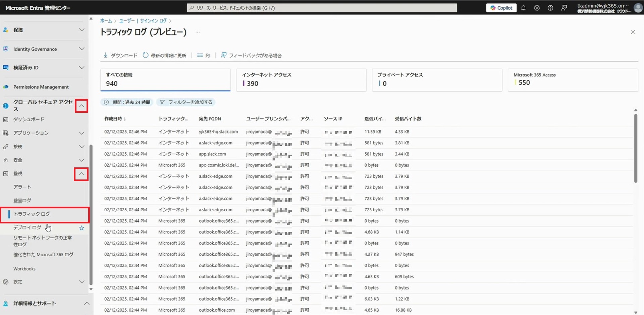Screen dimensions: 644x315
Task: Click the sidebar scroll-up arrow
Action: tap(91, 19)
